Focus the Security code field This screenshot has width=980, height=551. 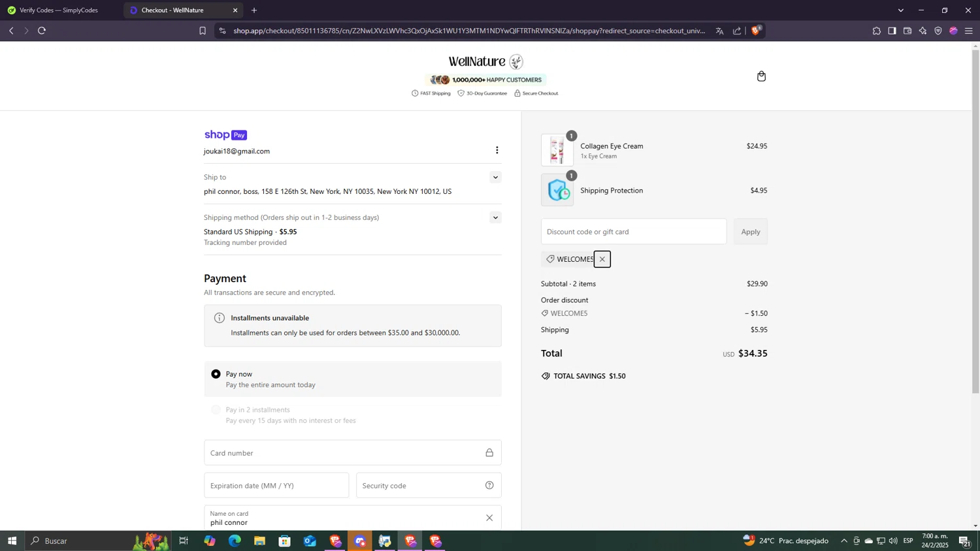pyautogui.click(x=429, y=485)
